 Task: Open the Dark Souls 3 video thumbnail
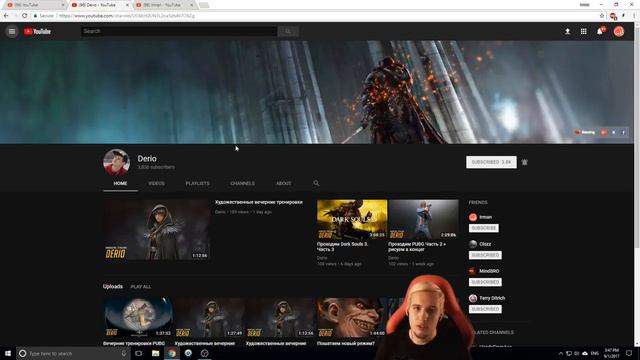coord(352,219)
